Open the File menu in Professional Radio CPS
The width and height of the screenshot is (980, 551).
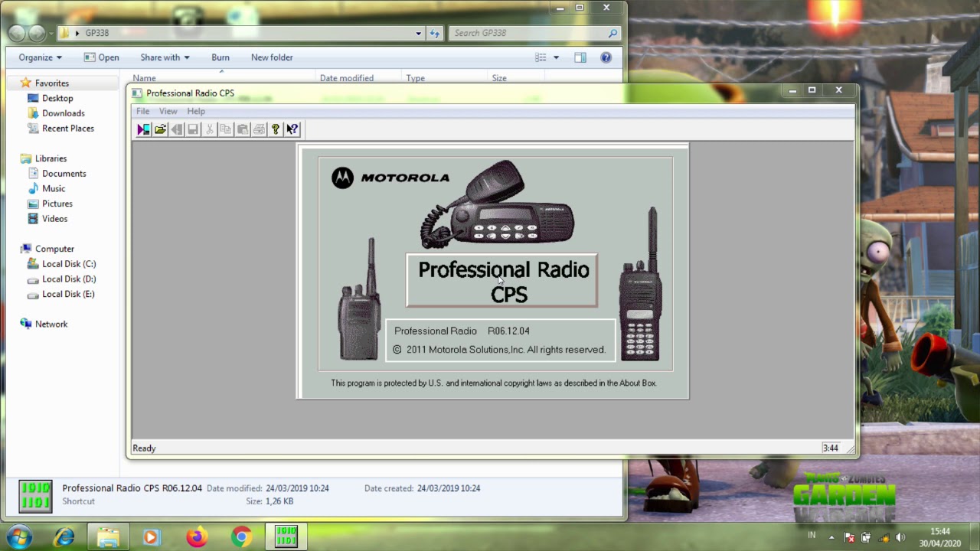point(143,111)
